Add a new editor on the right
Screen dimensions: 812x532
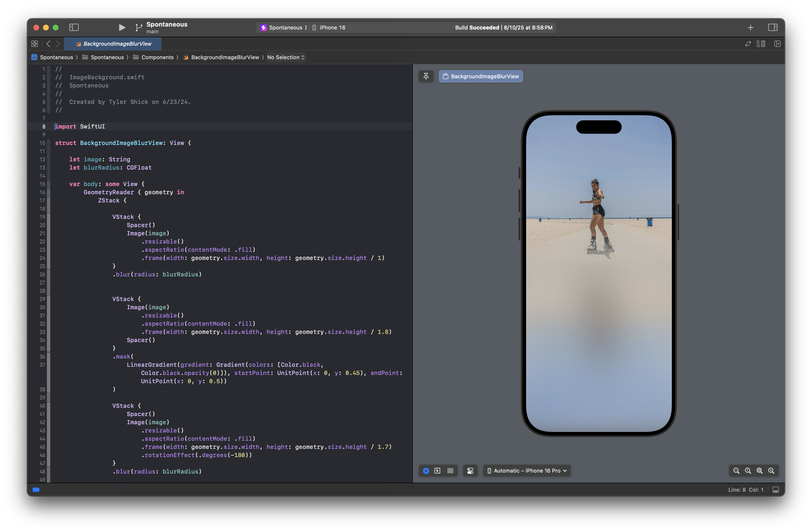click(777, 44)
